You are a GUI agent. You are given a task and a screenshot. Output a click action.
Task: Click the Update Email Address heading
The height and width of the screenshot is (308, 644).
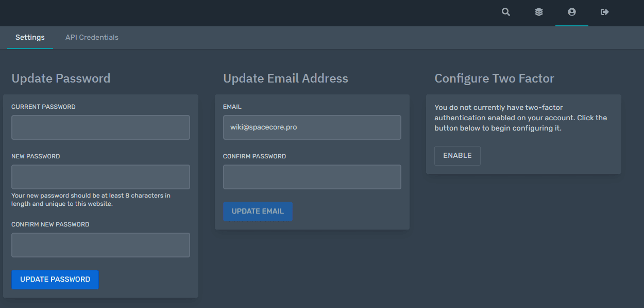(285, 78)
